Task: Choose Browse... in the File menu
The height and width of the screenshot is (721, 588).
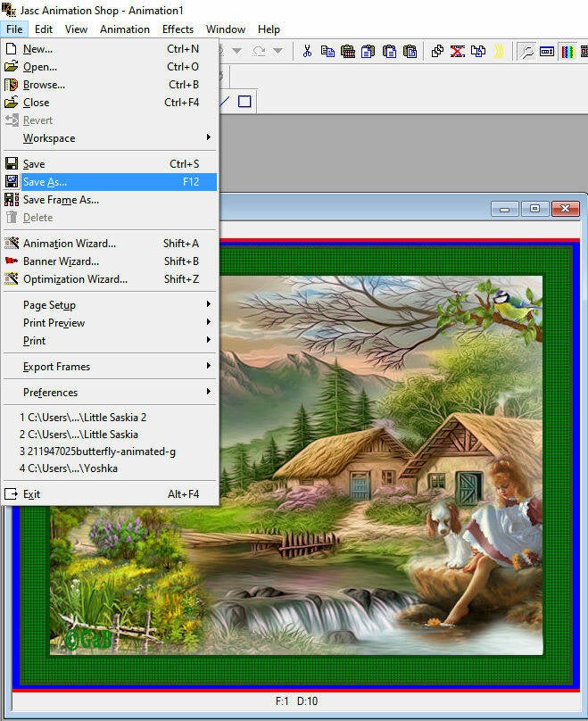Action: [110, 85]
